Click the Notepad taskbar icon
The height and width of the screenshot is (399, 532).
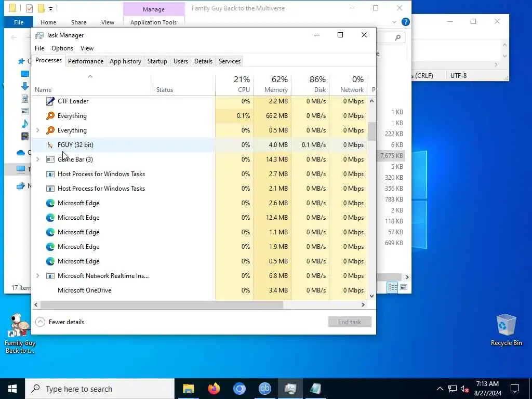[315, 389]
